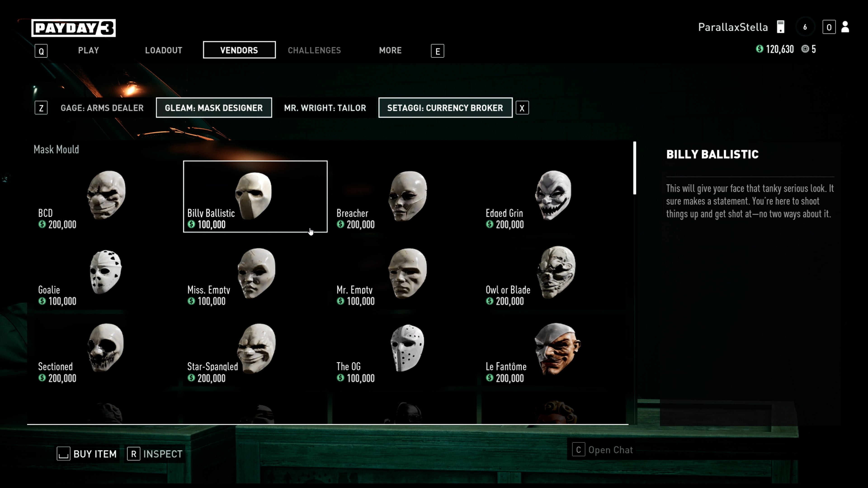Click the circular badge showing 0

[829, 27]
